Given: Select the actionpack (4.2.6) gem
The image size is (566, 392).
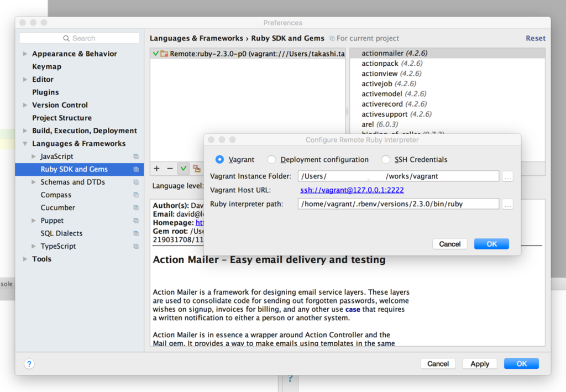Looking at the screenshot, I should click(x=447, y=64).
